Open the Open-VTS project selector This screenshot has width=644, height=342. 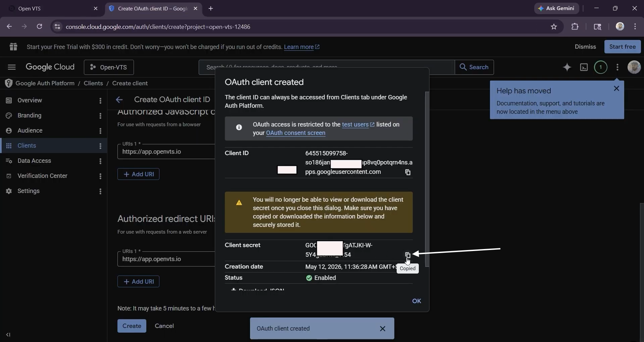(109, 67)
